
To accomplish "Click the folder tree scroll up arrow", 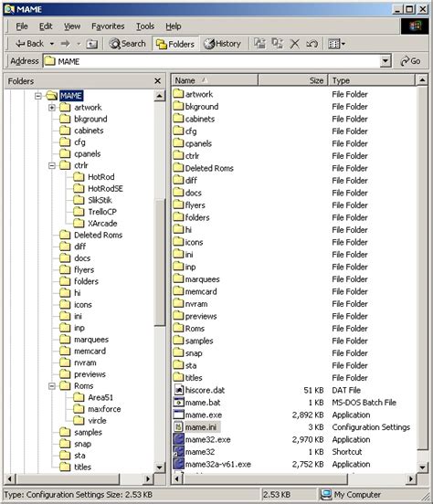I will click(160, 96).
